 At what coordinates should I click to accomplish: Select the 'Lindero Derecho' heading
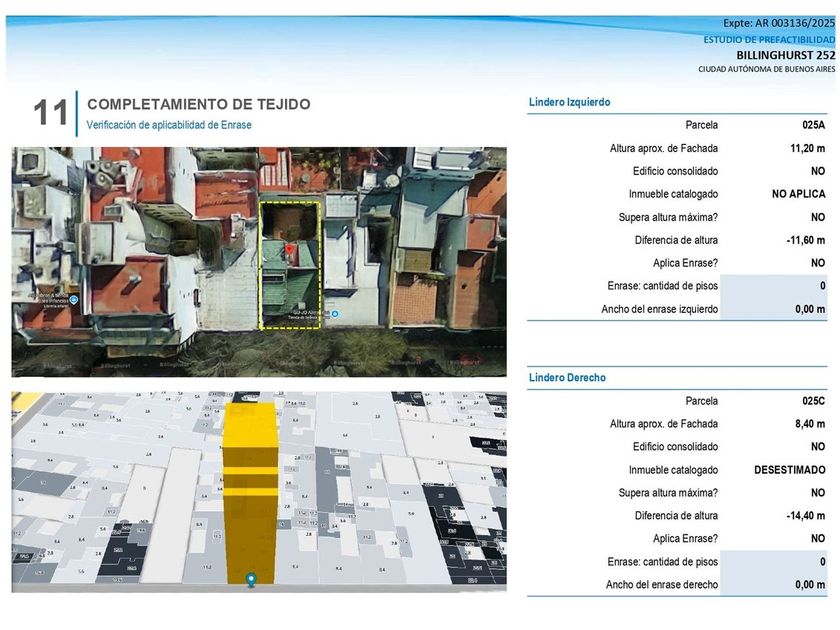click(567, 377)
